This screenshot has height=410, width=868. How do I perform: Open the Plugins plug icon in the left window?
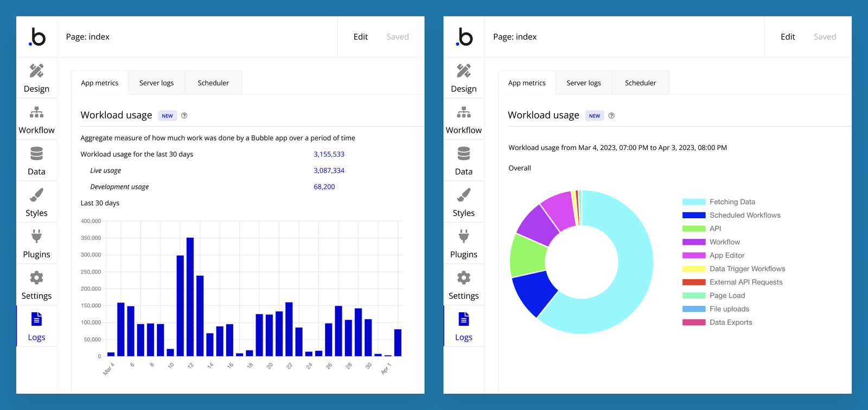point(36,236)
